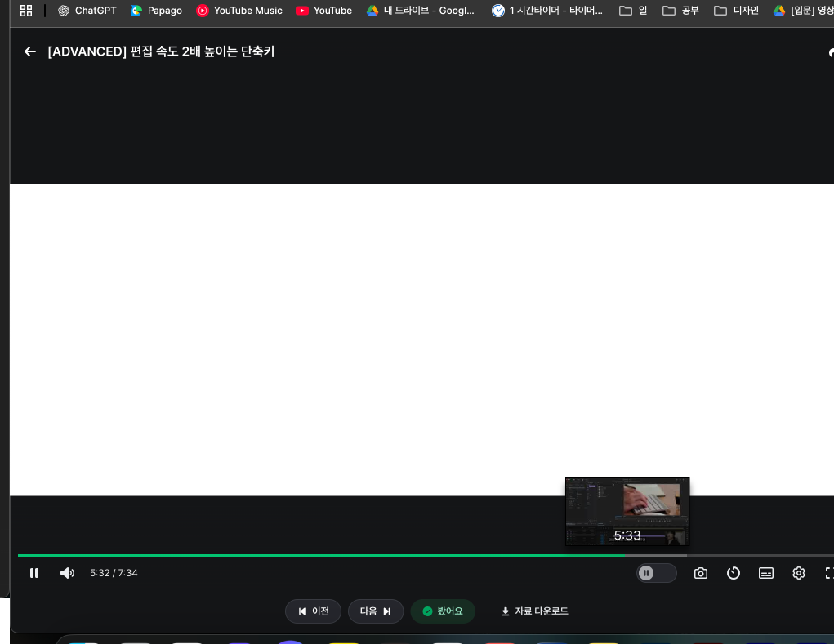Open the YouTube Music bookmark

(239, 11)
